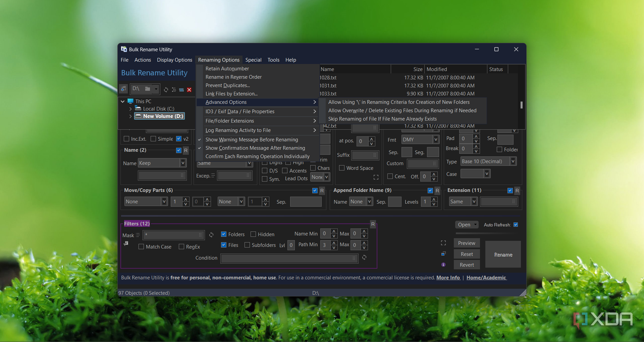The width and height of the screenshot is (644, 342).
Task: Click the purple info icon left of Revert
Action: pyautogui.click(x=443, y=265)
